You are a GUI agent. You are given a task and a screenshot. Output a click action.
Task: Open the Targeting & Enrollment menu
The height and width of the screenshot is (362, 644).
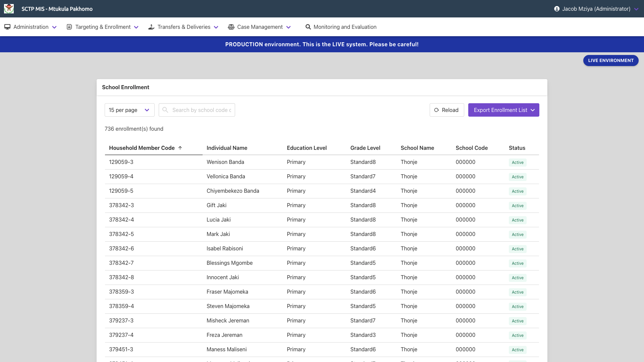pos(103,27)
